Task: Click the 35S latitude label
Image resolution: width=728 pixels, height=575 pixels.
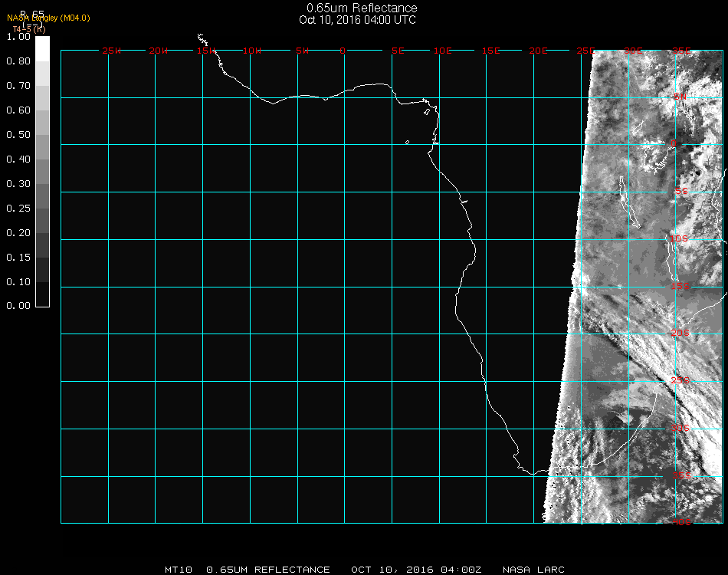Action: pyautogui.click(x=680, y=475)
